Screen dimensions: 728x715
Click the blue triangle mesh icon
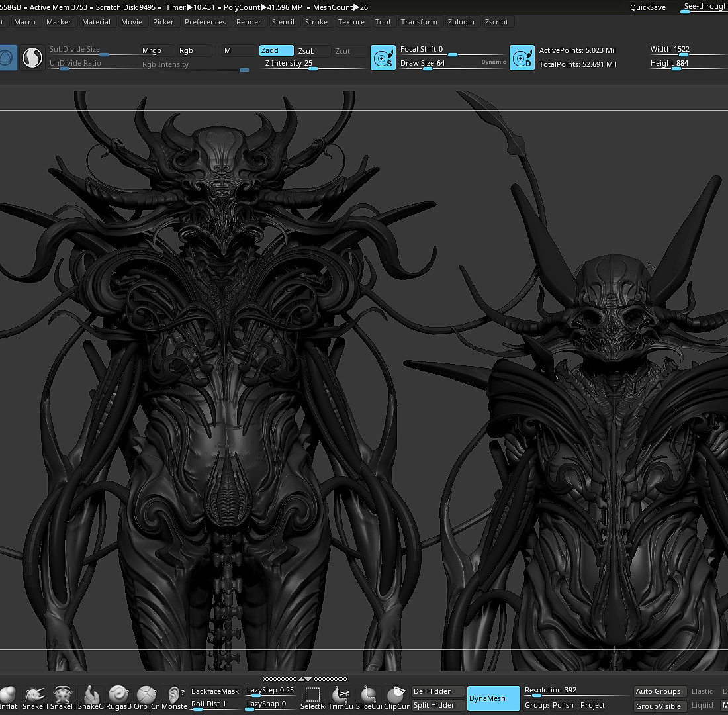point(8,58)
